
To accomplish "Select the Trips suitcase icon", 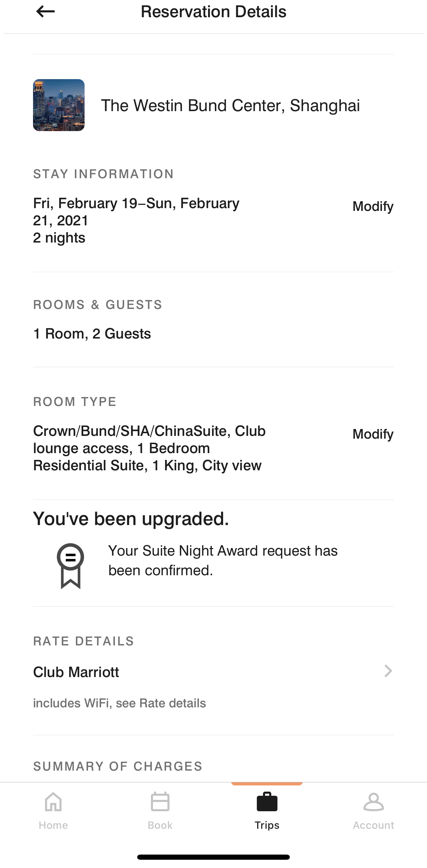I will coord(267,802).
